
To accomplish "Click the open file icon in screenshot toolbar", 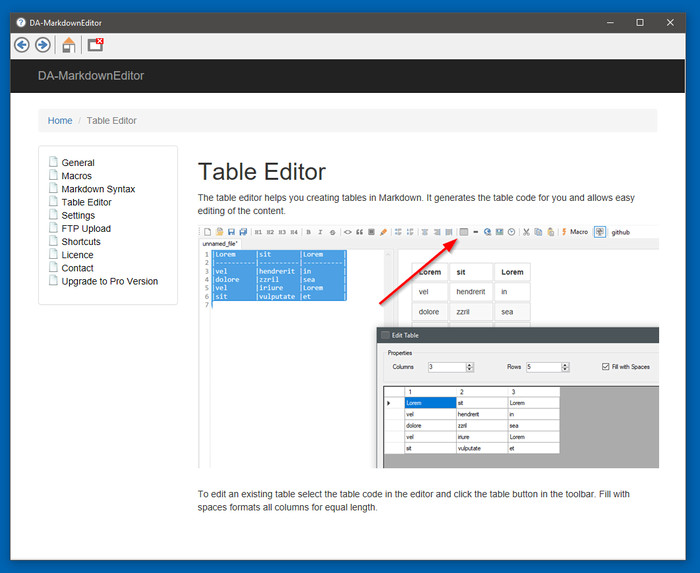I will tap(219, 232).
